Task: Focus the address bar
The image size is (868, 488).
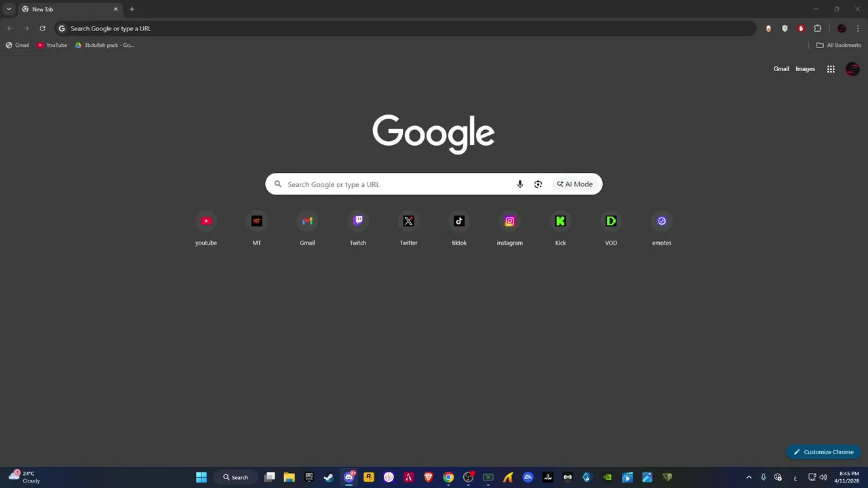Action: coord(406,28)
